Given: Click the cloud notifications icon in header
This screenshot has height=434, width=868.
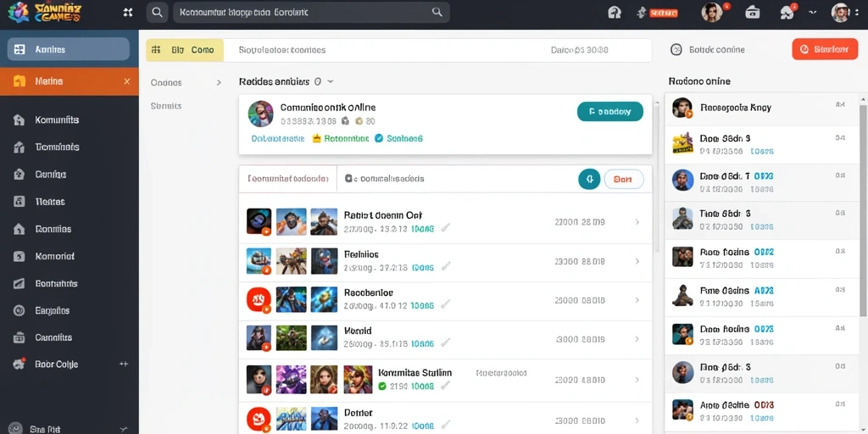Looking at the screenshot, I should pyautogui.click(x=786, y=13).
